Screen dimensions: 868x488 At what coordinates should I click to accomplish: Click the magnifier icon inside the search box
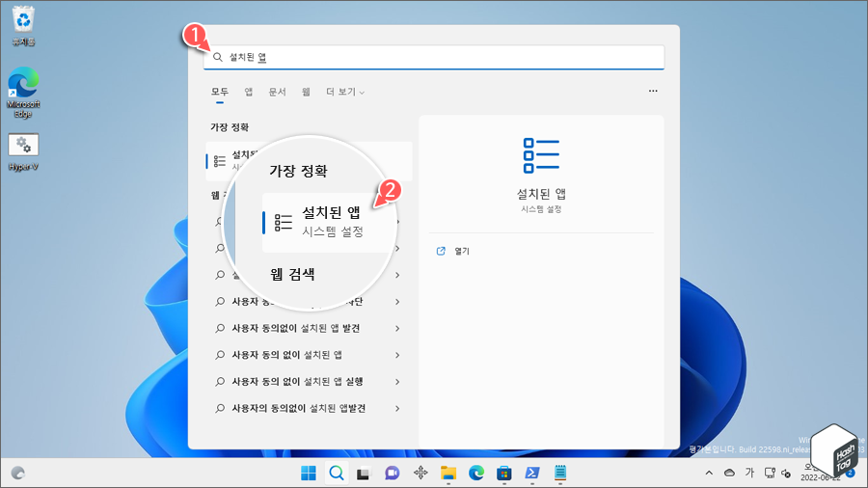point(218,57)
